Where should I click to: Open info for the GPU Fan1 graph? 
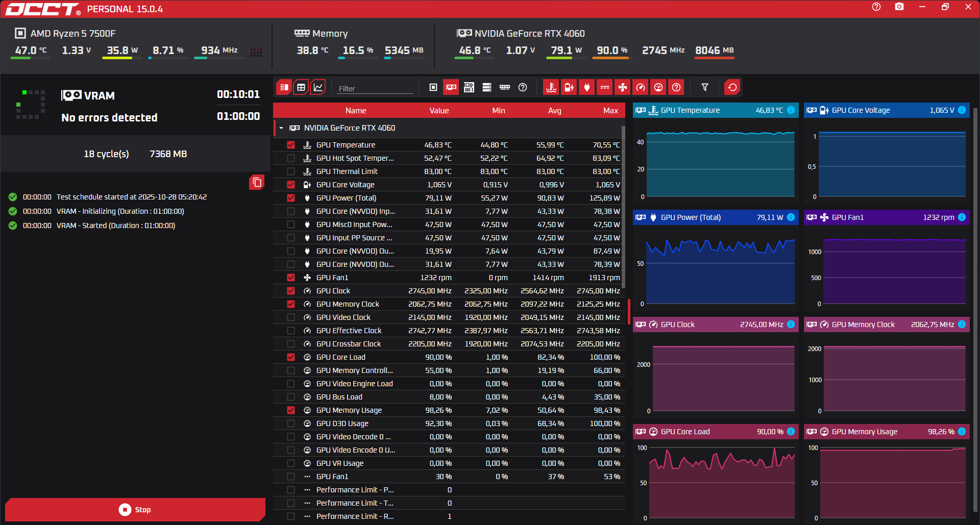point(962,217)
